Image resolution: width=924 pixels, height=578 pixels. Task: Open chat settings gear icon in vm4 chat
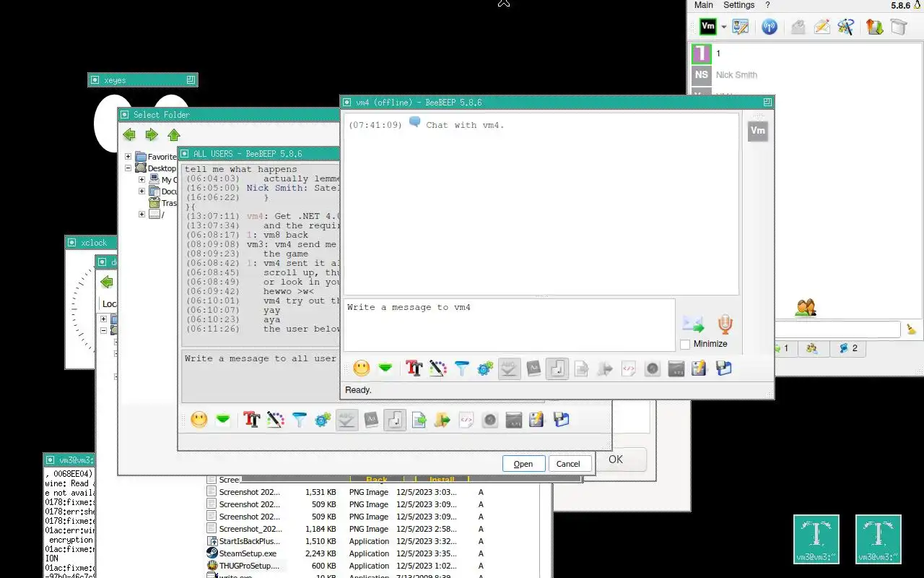click(485, 368)
